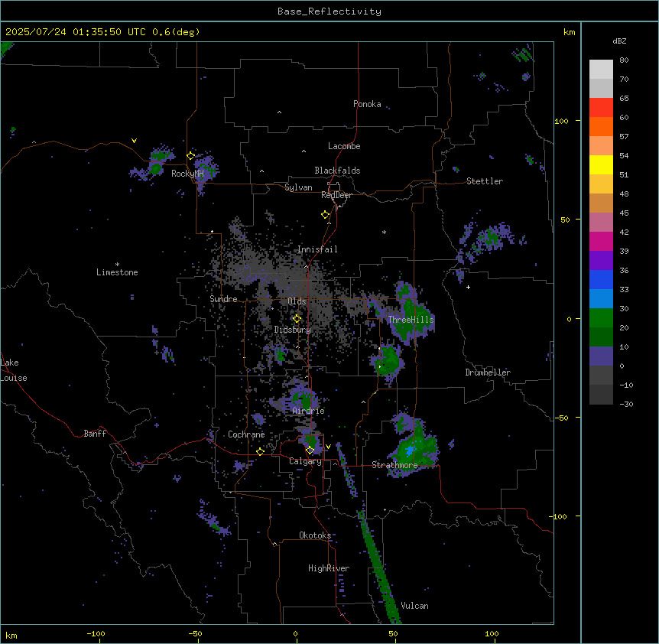This screenshot has width=659, height=644.
Task: Select the orange 57-60 dBZ legend swatch
Action: pyautogui.click(x=601, y=126)
